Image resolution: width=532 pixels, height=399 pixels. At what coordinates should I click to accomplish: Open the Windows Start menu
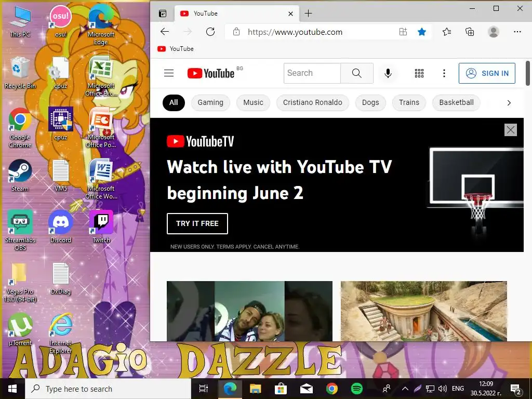[x=12, y=389]
